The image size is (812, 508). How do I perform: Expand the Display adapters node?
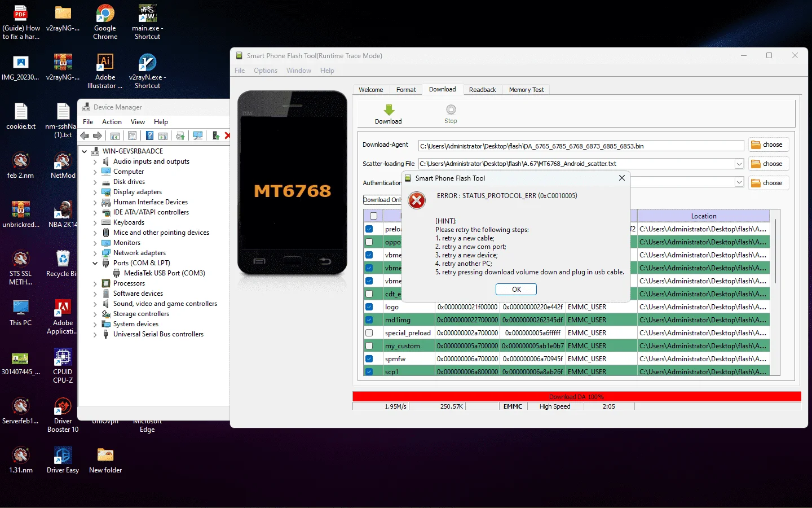pos(95,192)
